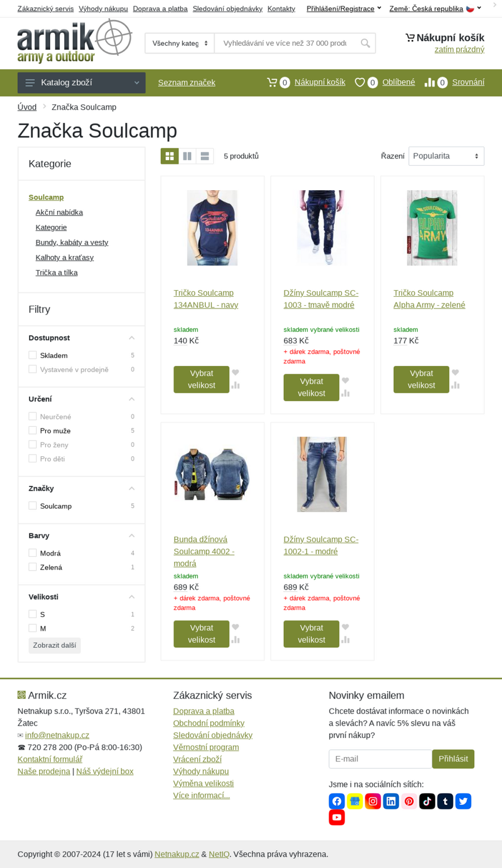Open Seznam značek in green bar
Screen dimensions: 502x868
tap(186, 83)
